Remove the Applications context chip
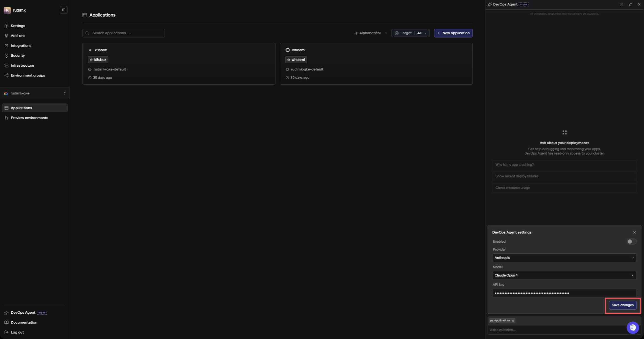Screen dimensions: 644x339 (x=513, y=321)
